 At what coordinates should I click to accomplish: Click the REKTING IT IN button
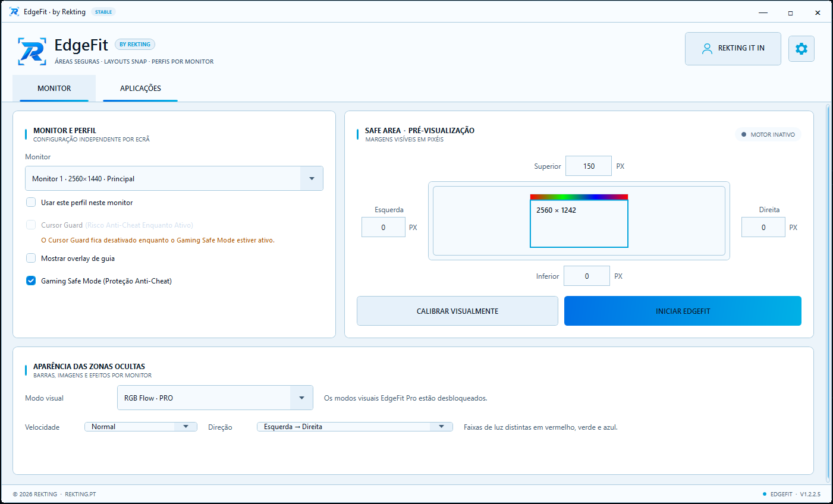tap(733, 49)
